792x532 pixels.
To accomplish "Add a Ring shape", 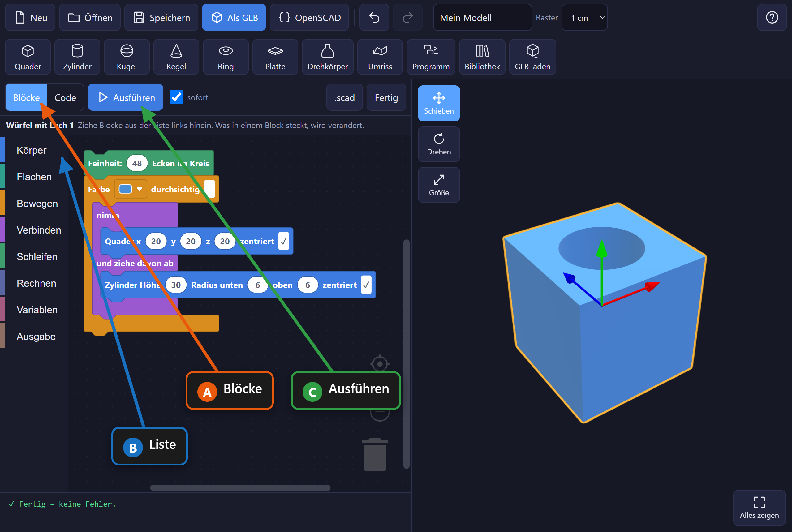I will coord(226,57).
